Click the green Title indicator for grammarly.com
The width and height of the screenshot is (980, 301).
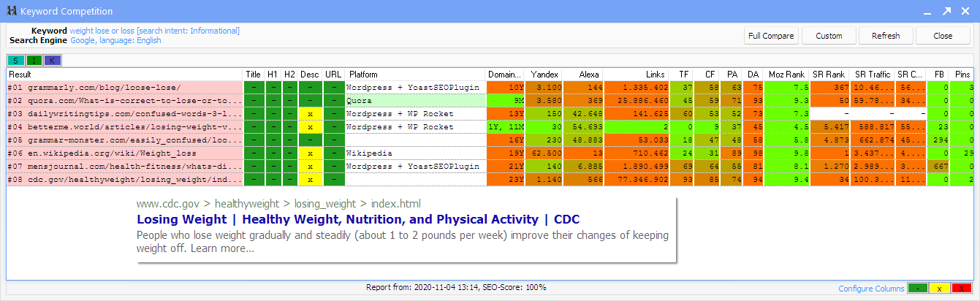pyautogui.click(x=253, y=87)
